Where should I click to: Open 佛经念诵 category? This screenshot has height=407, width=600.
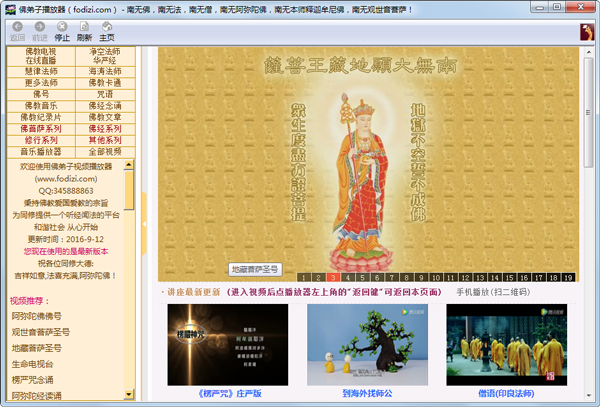pos(105,106)
